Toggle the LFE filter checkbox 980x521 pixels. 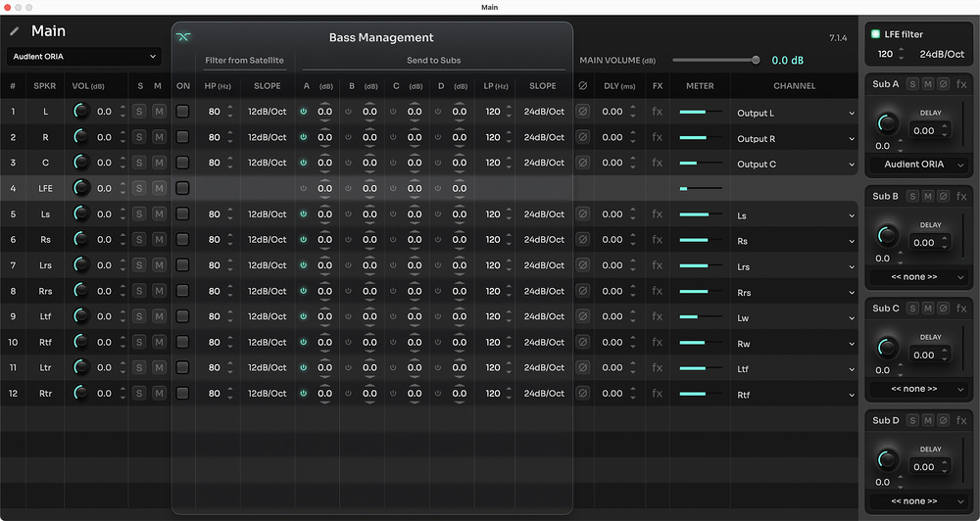tap(875, 34)
